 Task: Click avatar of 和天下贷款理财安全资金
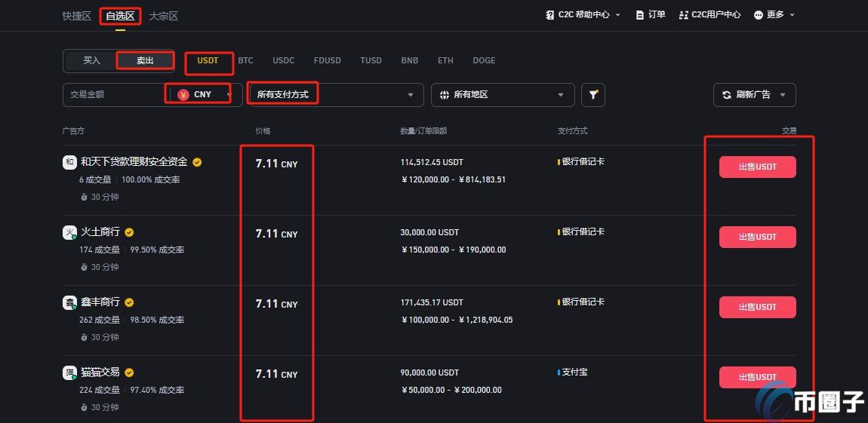pyautogui.click(x=69, y=162)
